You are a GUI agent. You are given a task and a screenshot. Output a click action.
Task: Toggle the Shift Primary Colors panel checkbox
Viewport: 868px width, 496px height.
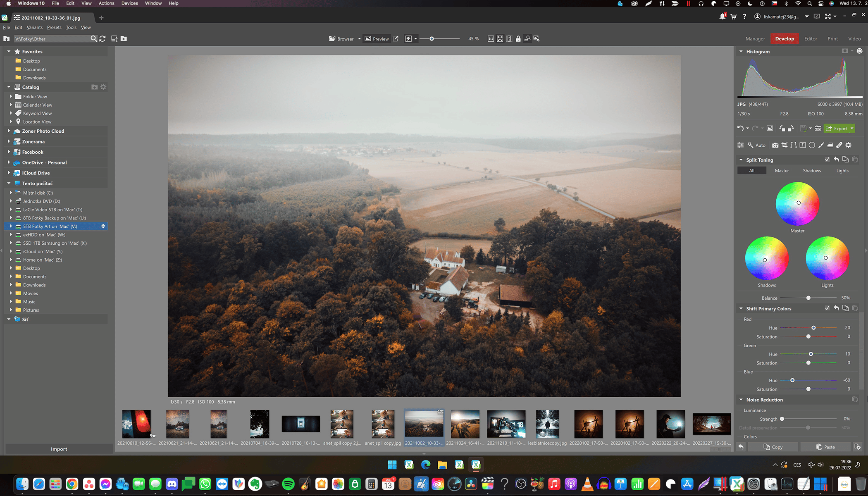[827, 308]
